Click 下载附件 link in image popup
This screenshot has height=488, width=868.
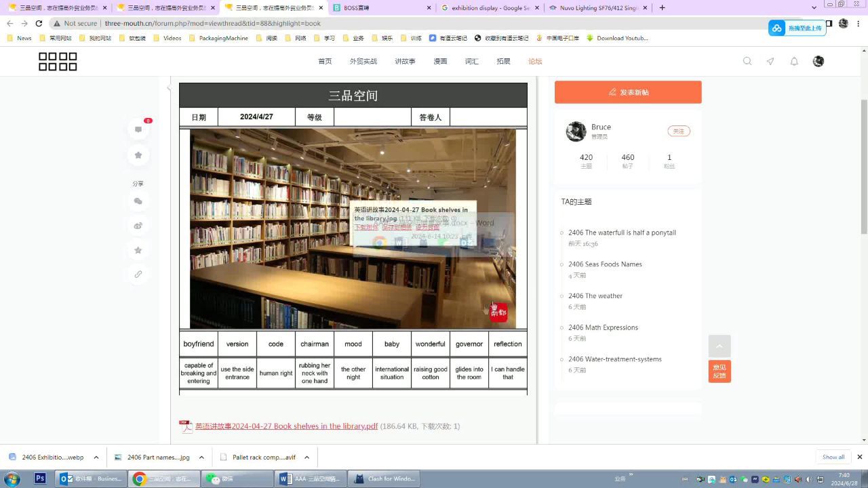(x=366, y=227)
